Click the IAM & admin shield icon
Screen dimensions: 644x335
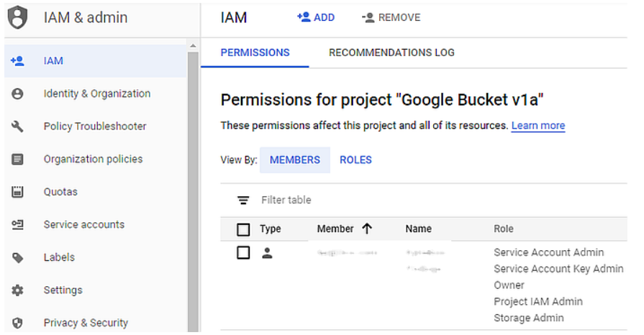pos(18,18)
